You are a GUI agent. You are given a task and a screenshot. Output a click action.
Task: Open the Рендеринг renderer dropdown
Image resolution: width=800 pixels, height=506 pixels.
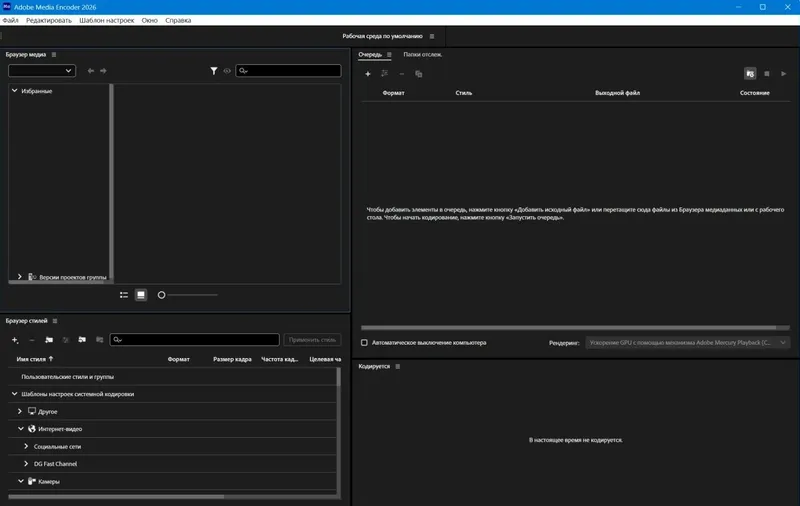click(x=688, y=343)
